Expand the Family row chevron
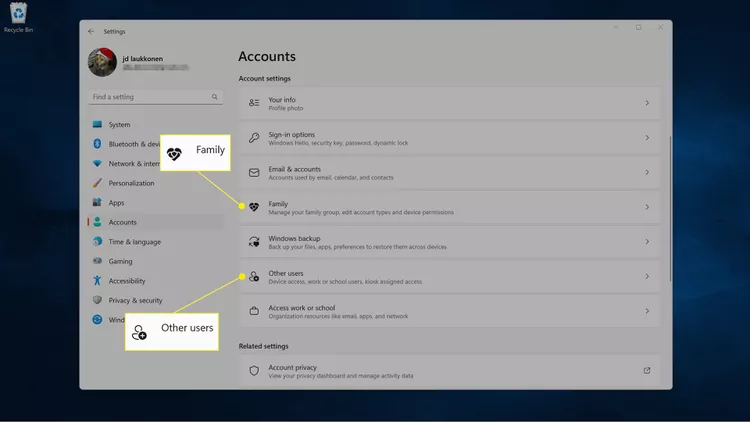750x422 pixels. click(647, 207)
